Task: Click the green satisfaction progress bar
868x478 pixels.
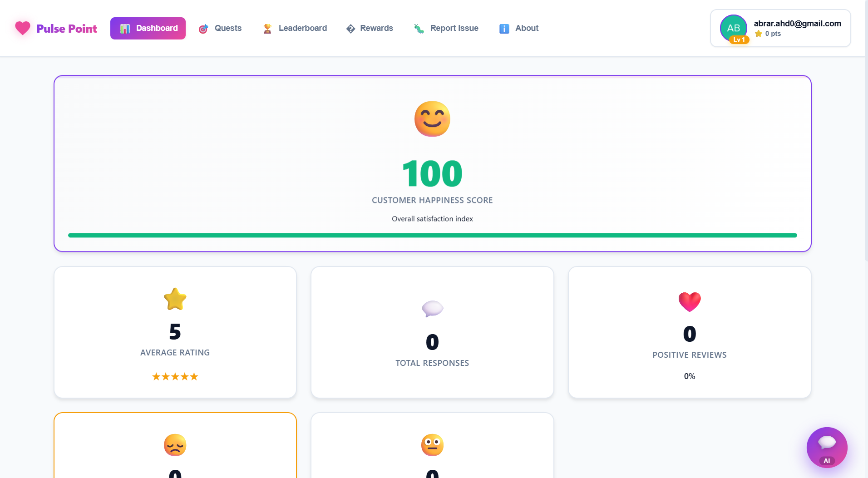Action: (x=432, y=235)
